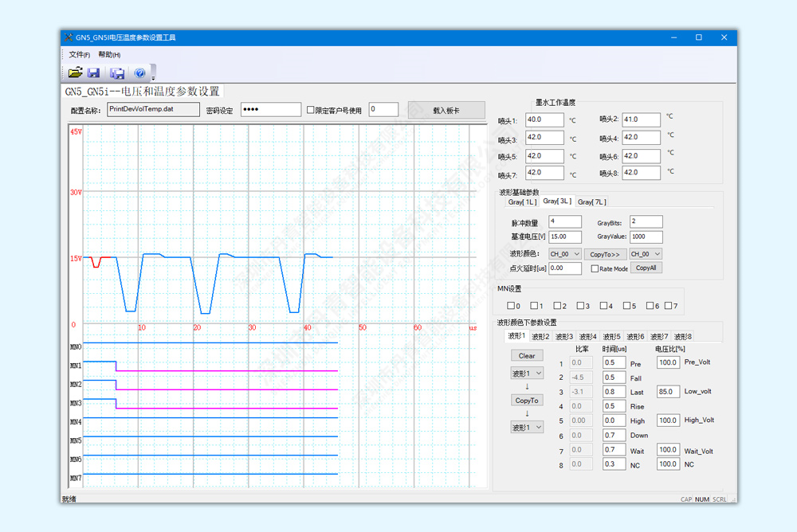
Task: Click the NUM indicator in status bar
Action: [702, 499]
